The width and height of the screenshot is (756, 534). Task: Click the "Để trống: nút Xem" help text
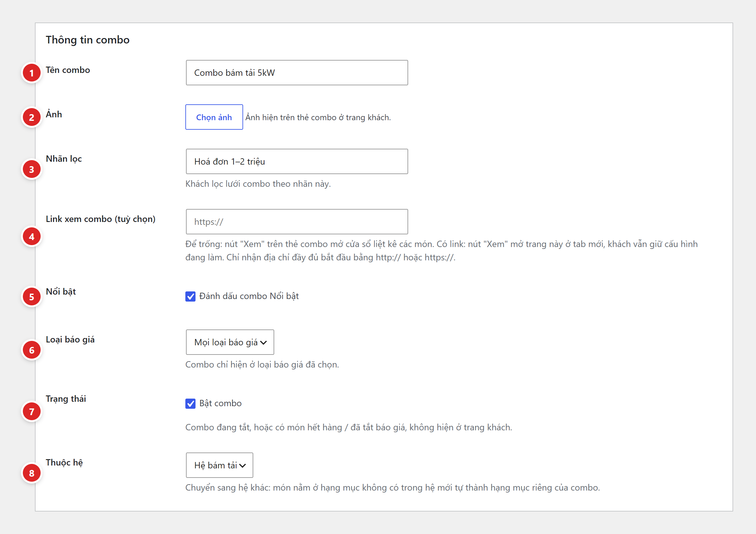coord(441,251)
